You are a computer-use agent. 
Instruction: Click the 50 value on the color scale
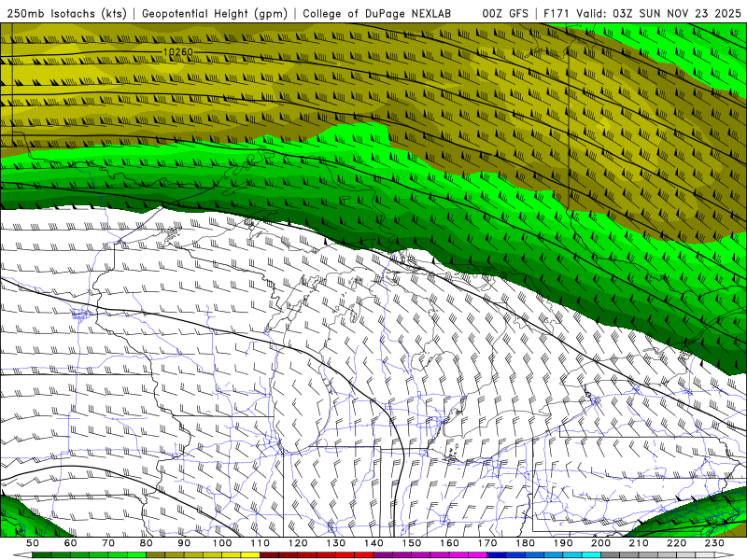click(x=33, y=543)
